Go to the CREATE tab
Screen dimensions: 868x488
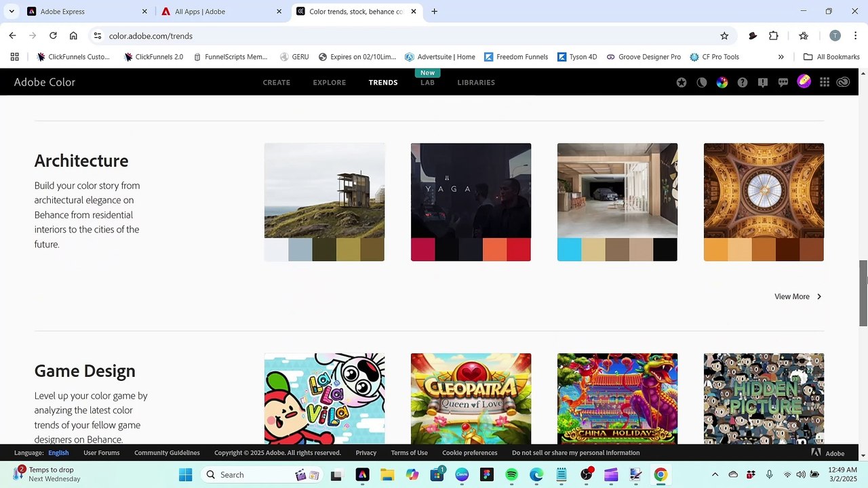[x=277, y=83]
